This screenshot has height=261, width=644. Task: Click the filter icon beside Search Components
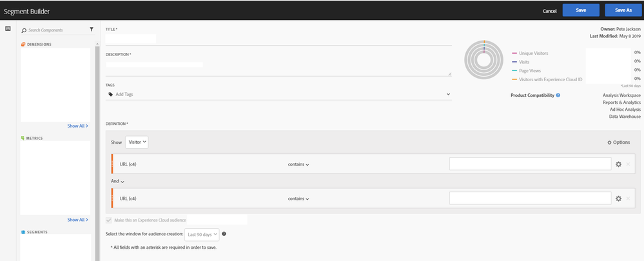click(x=92, y=30)
